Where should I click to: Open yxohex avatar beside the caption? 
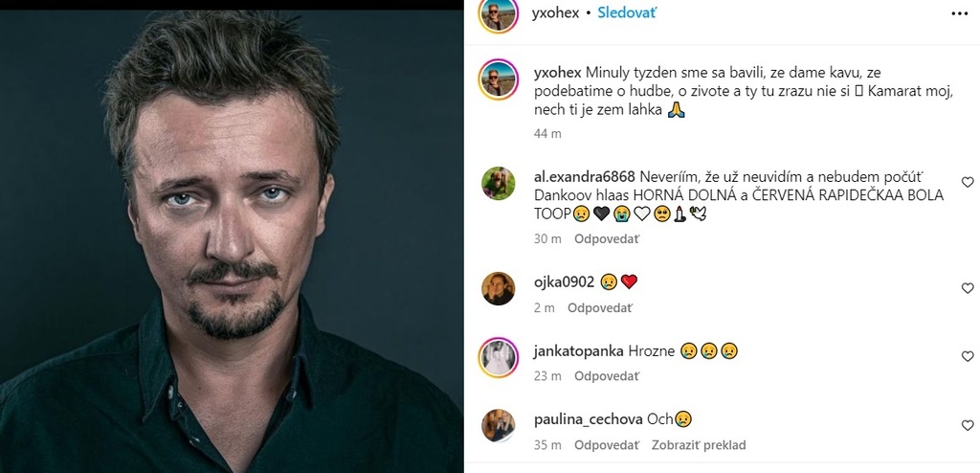[x=498, y=79]
